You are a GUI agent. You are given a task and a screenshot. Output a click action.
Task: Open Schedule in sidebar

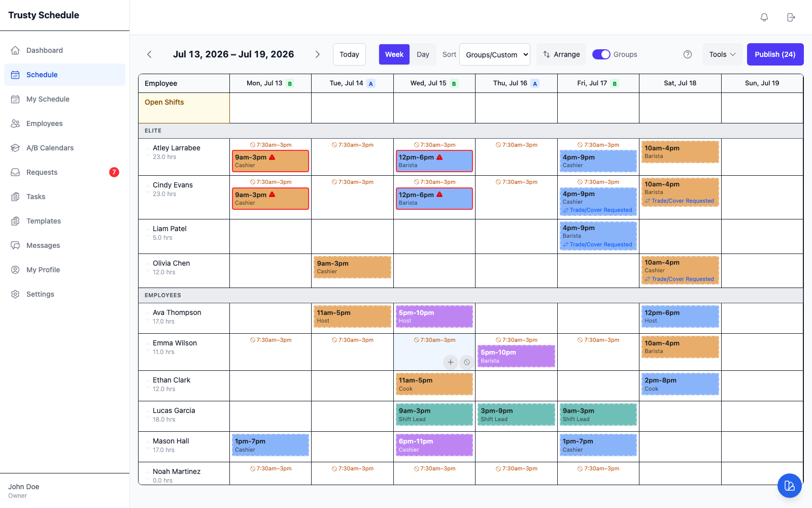[64, 75]
